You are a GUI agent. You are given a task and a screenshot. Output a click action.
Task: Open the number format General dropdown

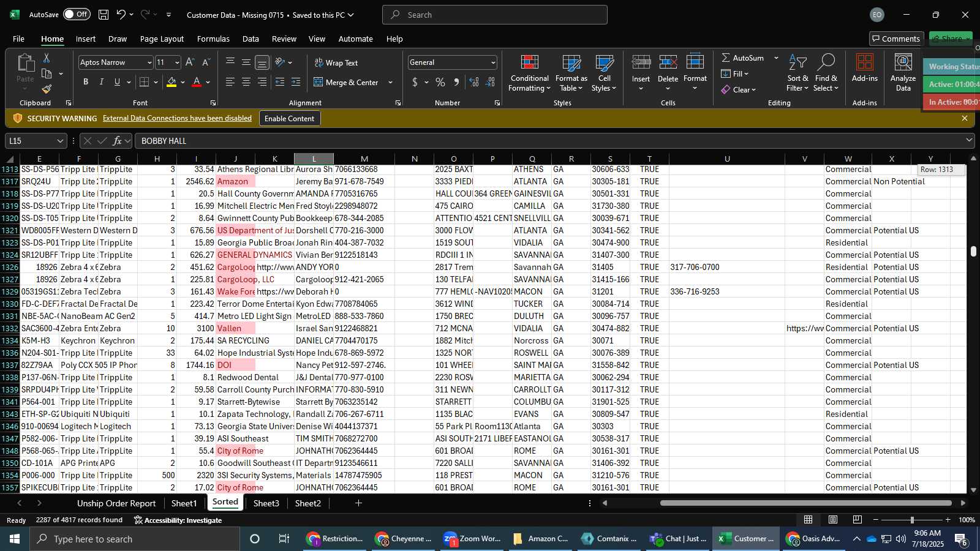[493, 62]
